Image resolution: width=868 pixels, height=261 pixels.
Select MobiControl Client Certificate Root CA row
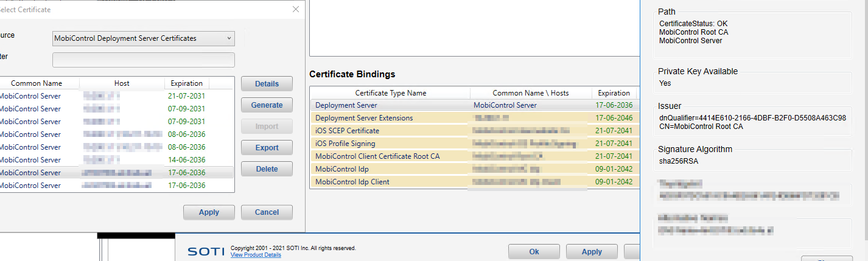[x=390, y=156]
